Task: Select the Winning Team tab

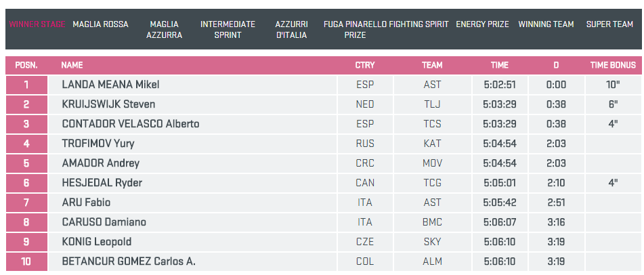Action: (x=546, y=24)
